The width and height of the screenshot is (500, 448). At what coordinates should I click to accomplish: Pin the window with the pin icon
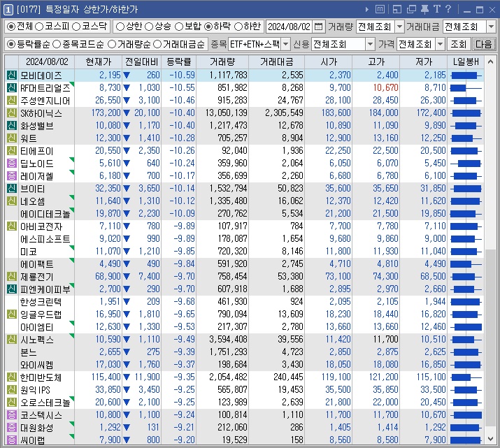click(424, 9)
